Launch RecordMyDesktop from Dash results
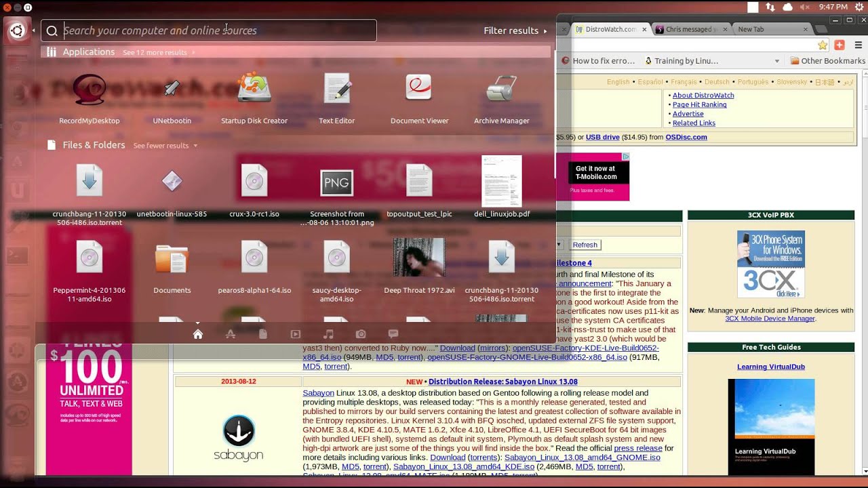Image resolution: width=868 pixels, height=488 pixels. click(90, 89)
